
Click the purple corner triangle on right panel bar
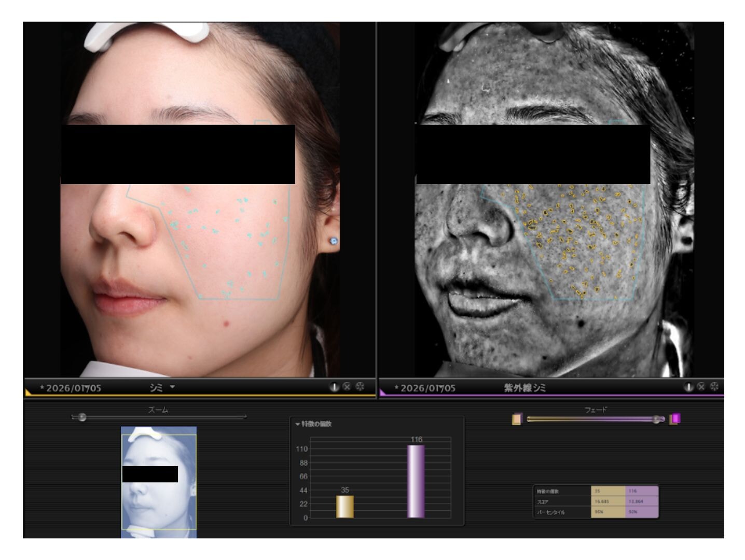[x=383, y=393]
